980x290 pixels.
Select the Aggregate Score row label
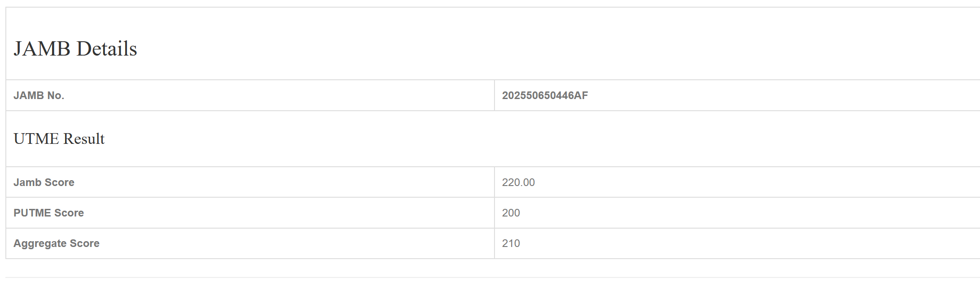57,243
